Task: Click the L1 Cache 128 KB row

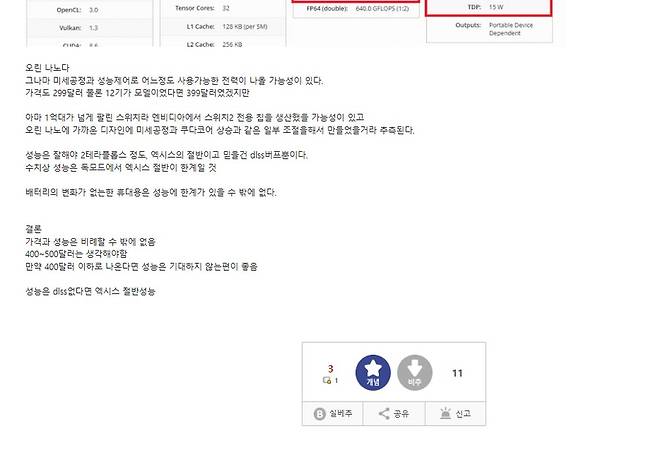Action: [x=223, y=26]
